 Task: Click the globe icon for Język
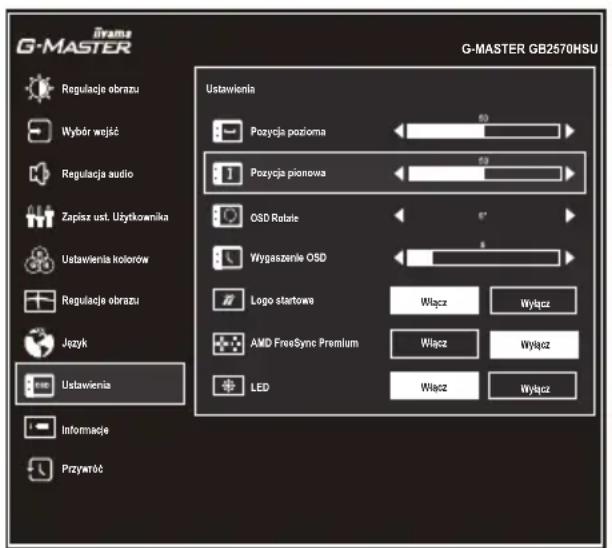39,343
